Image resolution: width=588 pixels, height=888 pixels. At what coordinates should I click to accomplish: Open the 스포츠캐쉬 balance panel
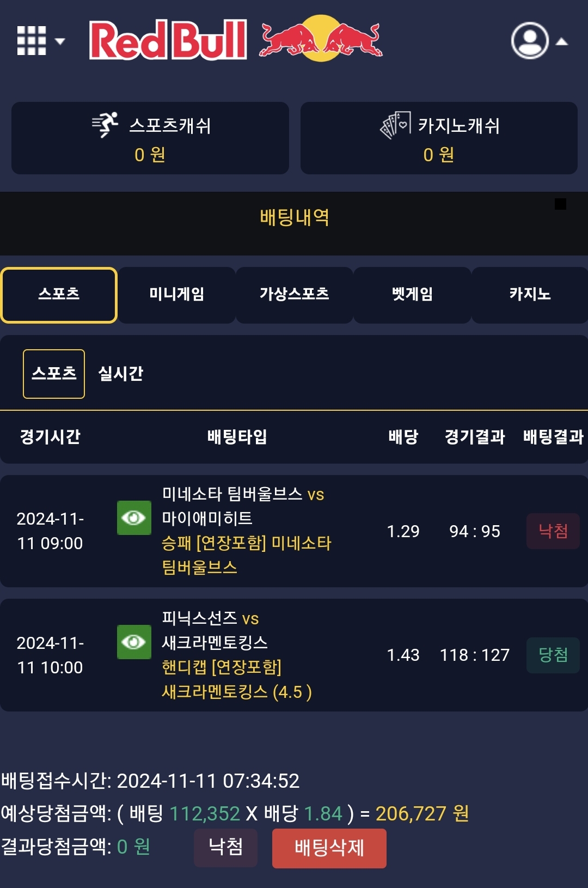(150, 138)
